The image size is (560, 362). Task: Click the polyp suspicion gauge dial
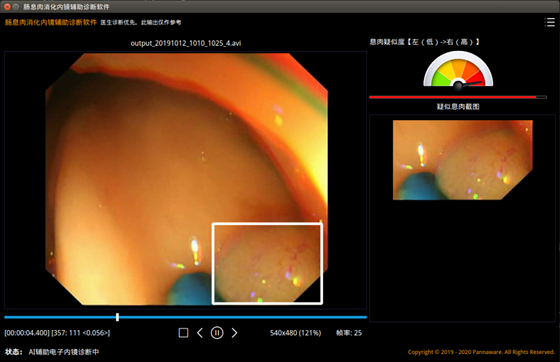tap(458, 69)
